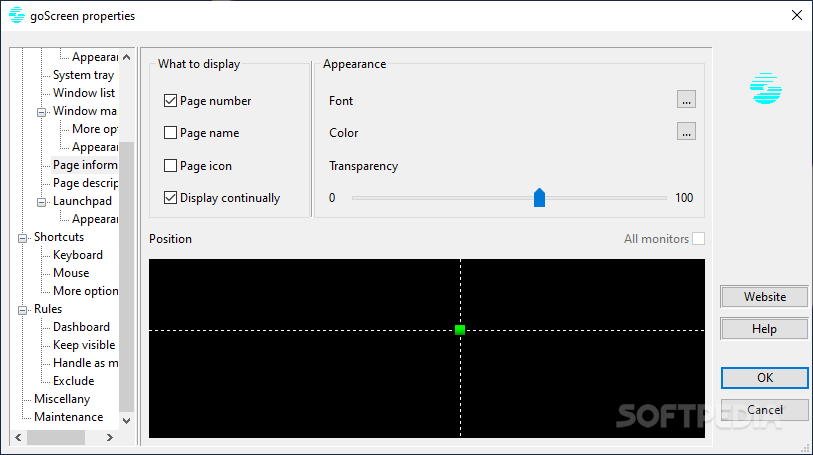Select the Launchpad tree item
Screen dimensions: 813x455
tap(82, 201)
